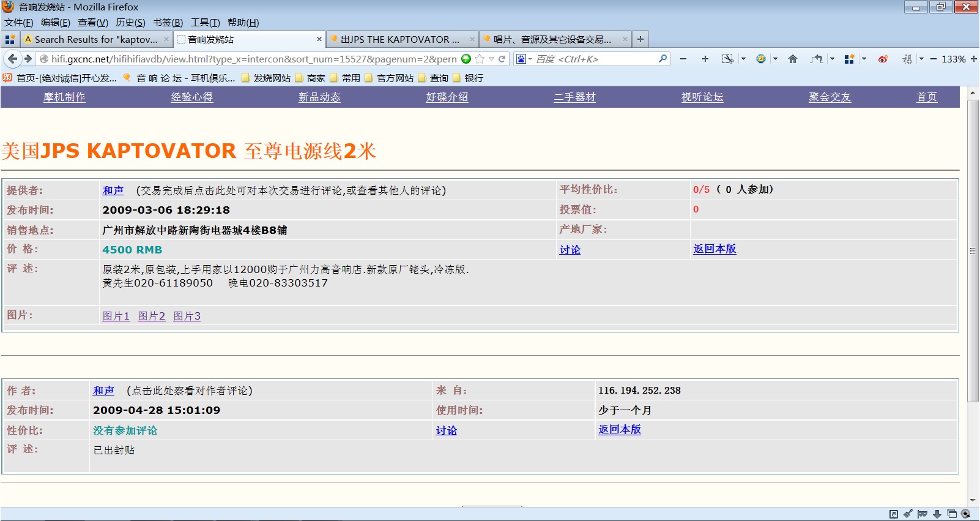Screen dimensions: 980x521
Task: Bookmark this page with the star
Action: [x=480, y=59]
